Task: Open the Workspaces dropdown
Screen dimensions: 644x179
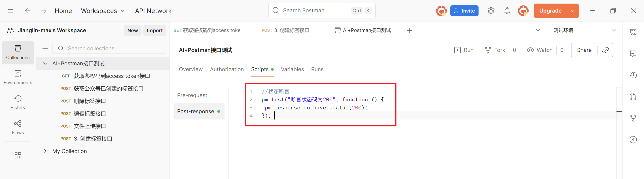Action: point(102,11)
